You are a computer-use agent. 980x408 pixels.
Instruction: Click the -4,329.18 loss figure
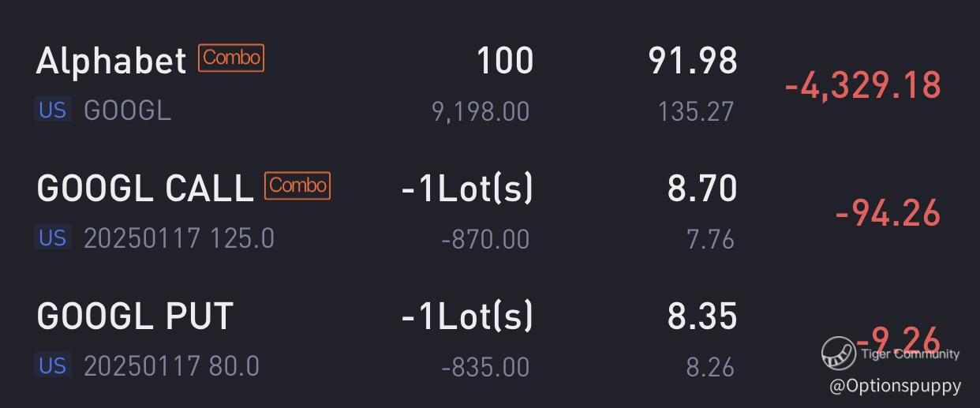862,85
